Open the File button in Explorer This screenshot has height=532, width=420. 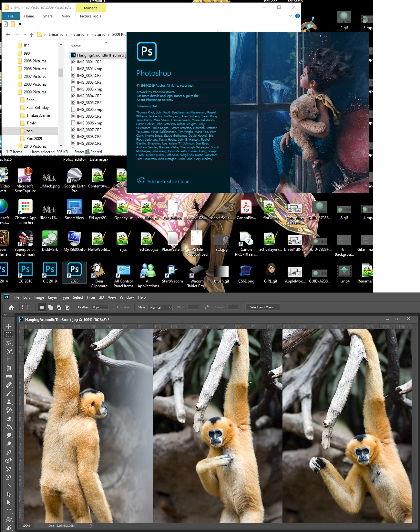[x=11, y=16]
